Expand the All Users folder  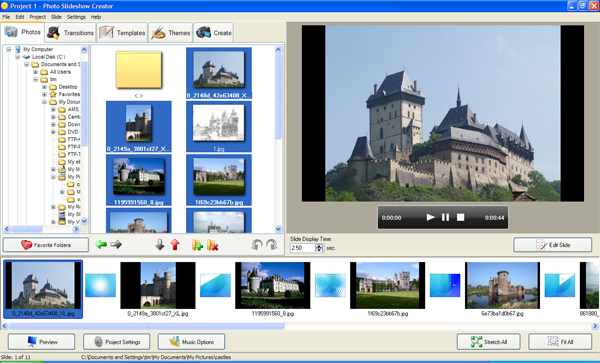pyautogui.click(x=35, y=72)
